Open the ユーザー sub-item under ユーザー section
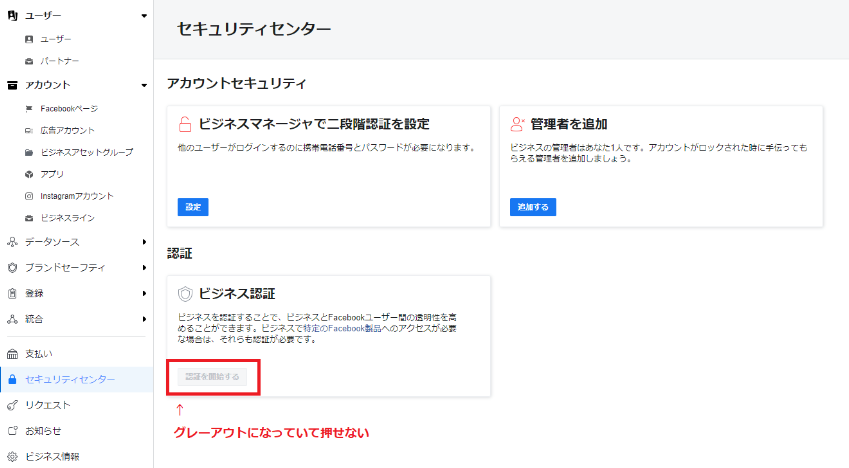The image size is (849, 468). point(56,39)
